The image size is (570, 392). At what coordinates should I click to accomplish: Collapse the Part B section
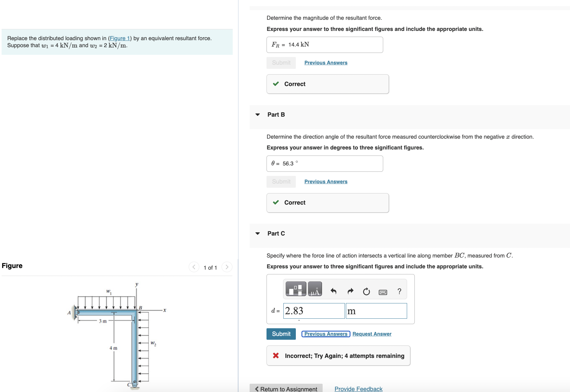(x=258, y=115)
